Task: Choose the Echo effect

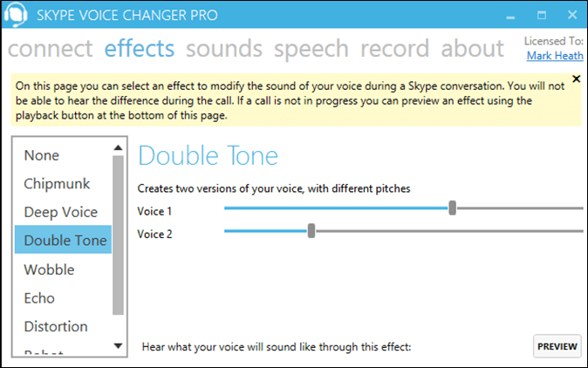Action: (39, 298)
